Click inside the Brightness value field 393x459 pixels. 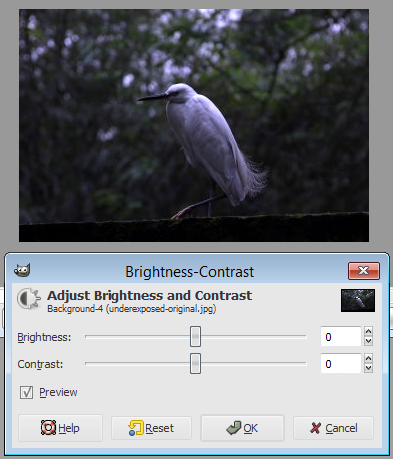[x=341, y=337]
